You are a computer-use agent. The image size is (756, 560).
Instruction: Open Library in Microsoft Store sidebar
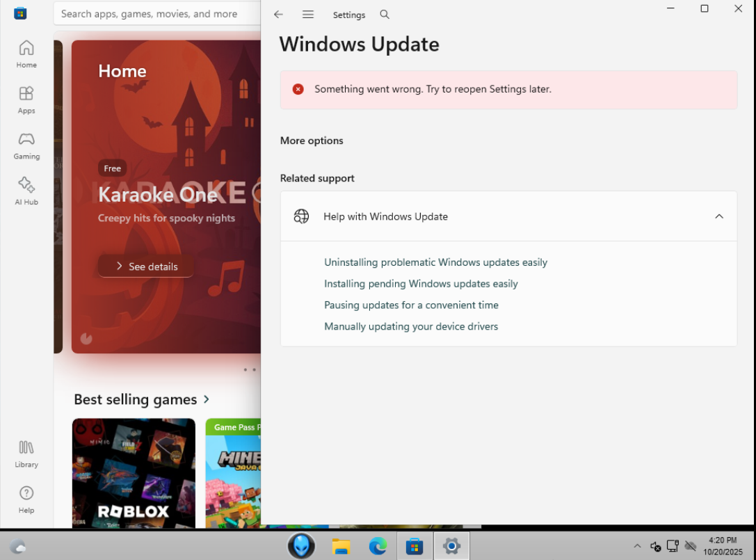point(26,454)
